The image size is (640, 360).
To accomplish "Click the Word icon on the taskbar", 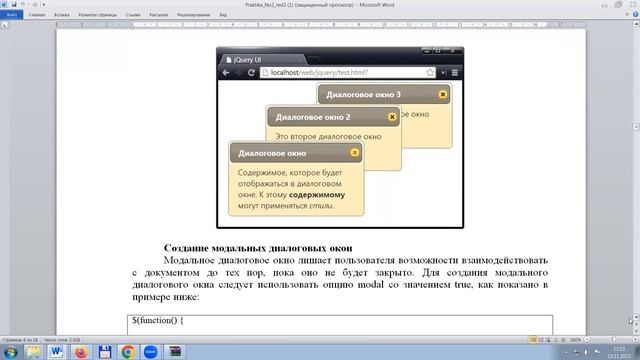I will [x=57, y=352].
